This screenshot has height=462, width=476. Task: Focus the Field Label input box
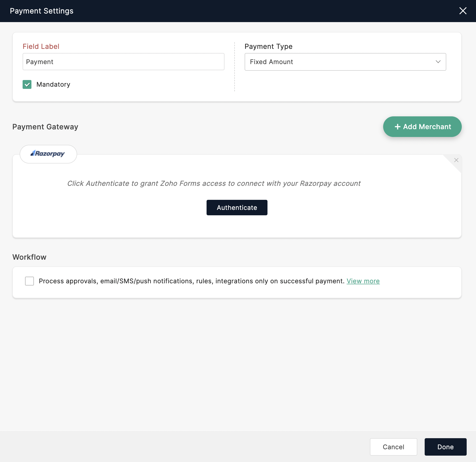point(123,62)
